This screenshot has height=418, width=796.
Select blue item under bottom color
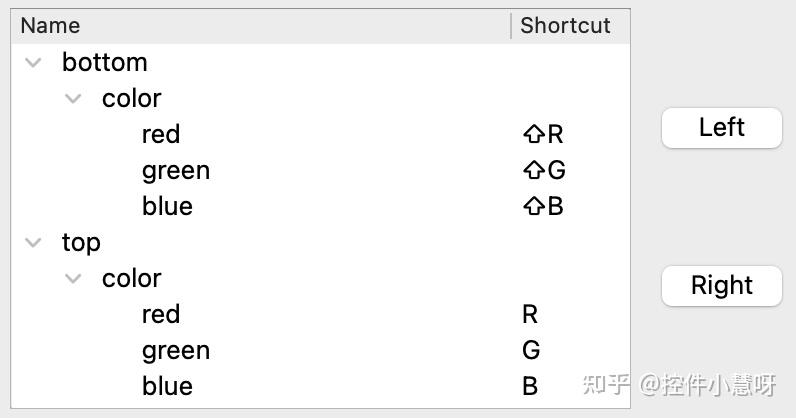[167, 206]
